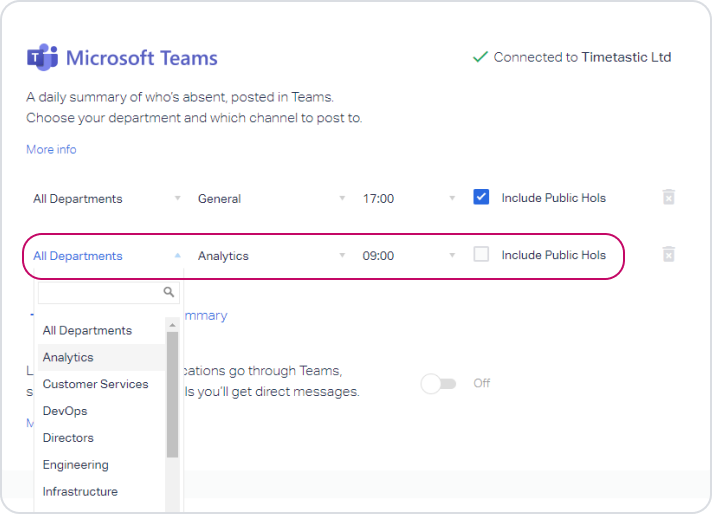Delete the Analytics 09:00 summary row
Screen dimensions: 712x514
pos(668,254)
